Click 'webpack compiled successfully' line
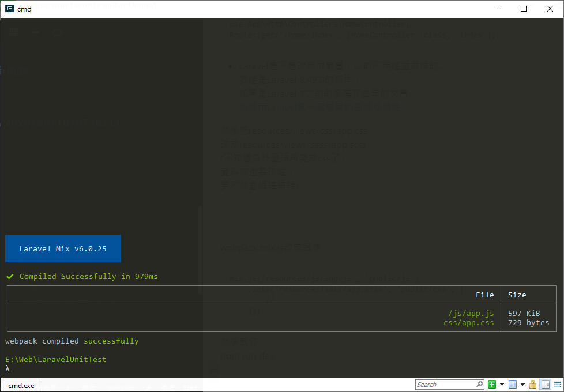This screenshot has width=564, height=392. coord(72,341)
